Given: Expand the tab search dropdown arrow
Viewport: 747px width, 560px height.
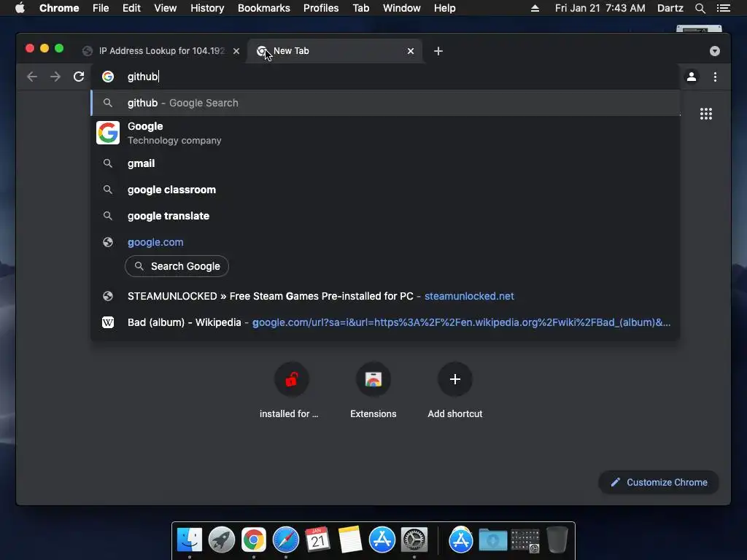Looking at the screenshot, I should [715, 51].
